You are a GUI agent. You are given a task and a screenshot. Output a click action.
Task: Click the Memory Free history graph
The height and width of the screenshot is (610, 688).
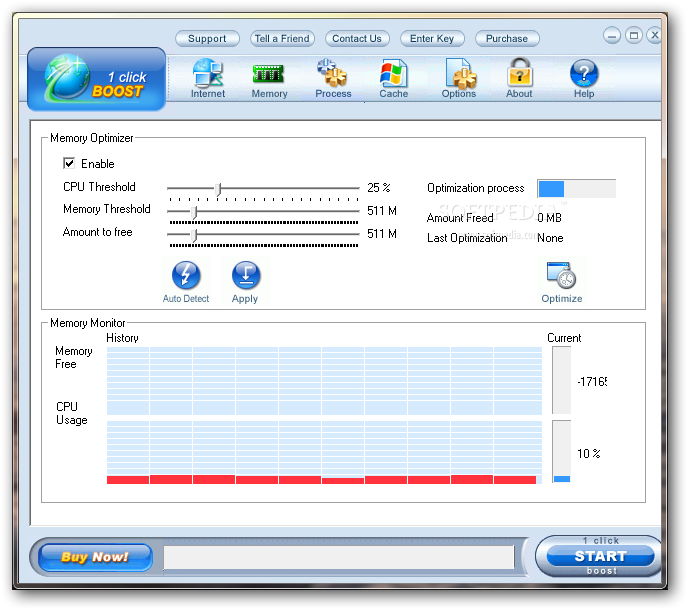324,380
